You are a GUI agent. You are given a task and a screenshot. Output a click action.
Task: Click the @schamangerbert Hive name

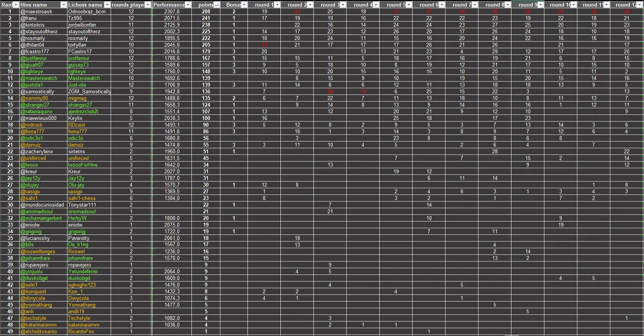[41, 218]
